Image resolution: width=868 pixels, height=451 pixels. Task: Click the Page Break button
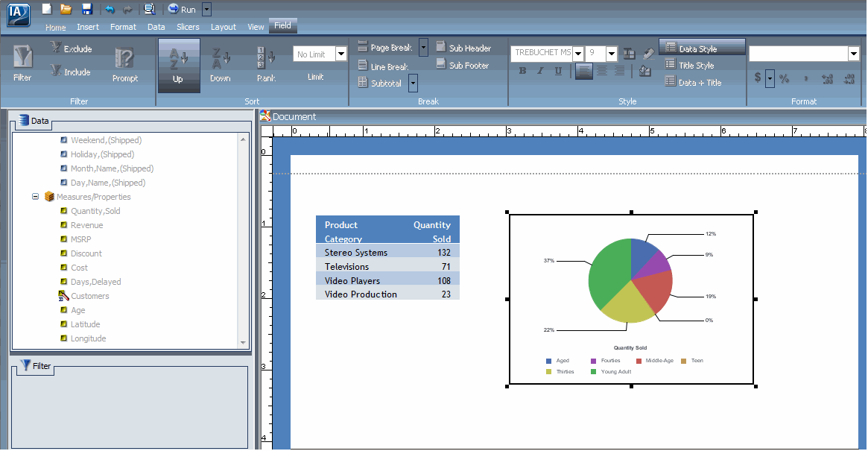pos(385,48)
